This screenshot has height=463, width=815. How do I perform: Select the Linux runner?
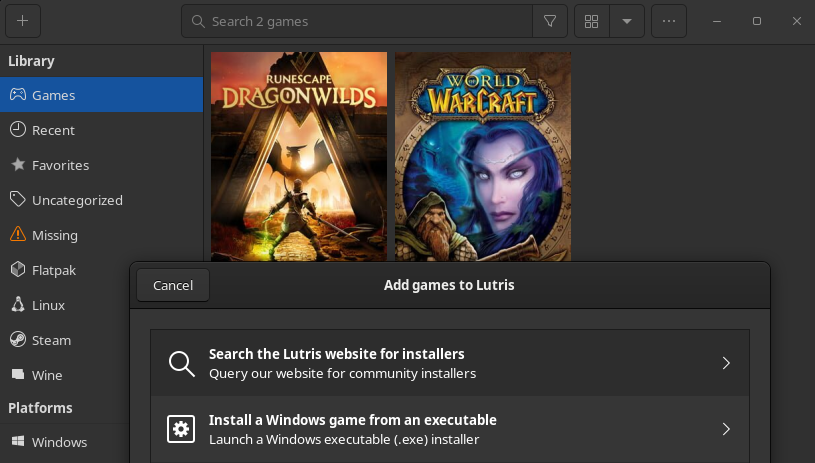click(x=64, y=305)
